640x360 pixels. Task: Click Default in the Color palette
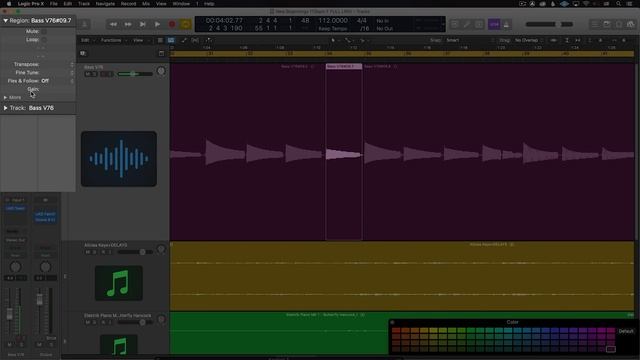point(626,331)
